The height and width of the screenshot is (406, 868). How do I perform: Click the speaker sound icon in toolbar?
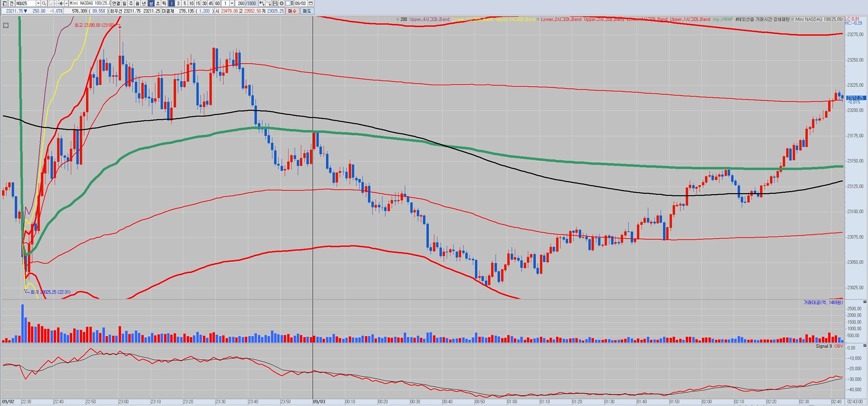point(61,3)
